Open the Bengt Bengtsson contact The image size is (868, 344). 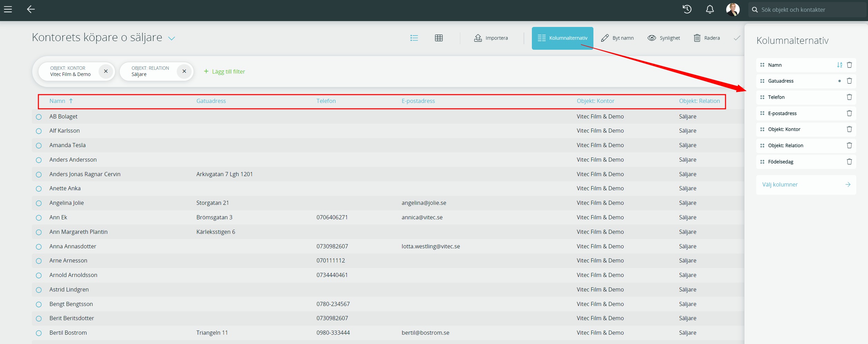point(71,304)
